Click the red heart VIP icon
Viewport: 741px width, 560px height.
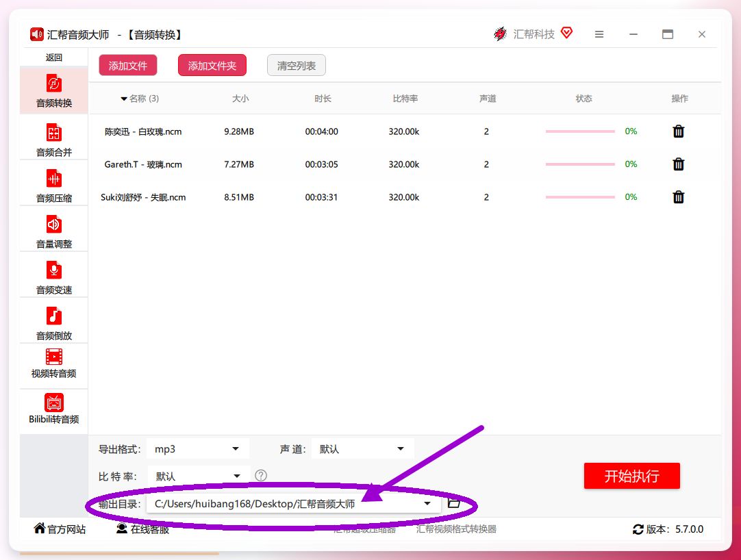566,33
